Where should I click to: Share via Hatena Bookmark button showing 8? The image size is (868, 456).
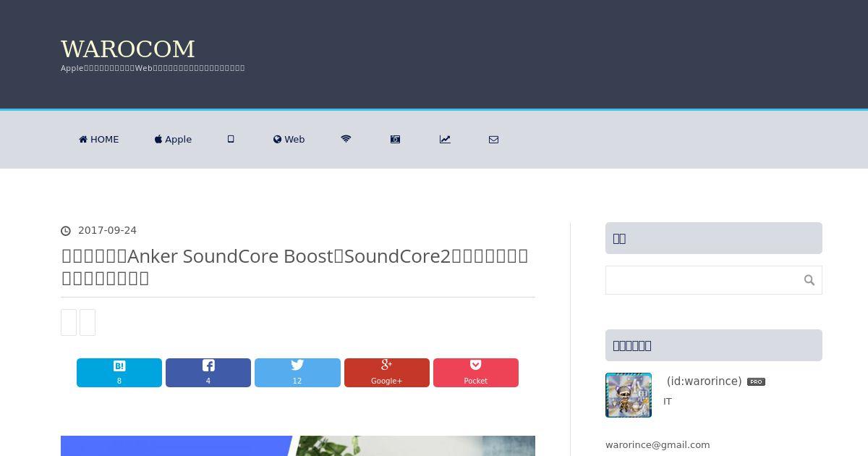119,373
